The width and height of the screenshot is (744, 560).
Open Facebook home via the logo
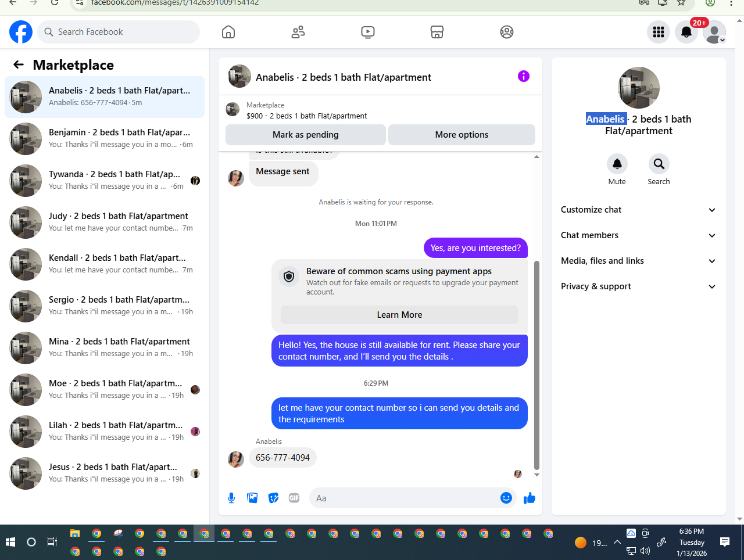21,32
